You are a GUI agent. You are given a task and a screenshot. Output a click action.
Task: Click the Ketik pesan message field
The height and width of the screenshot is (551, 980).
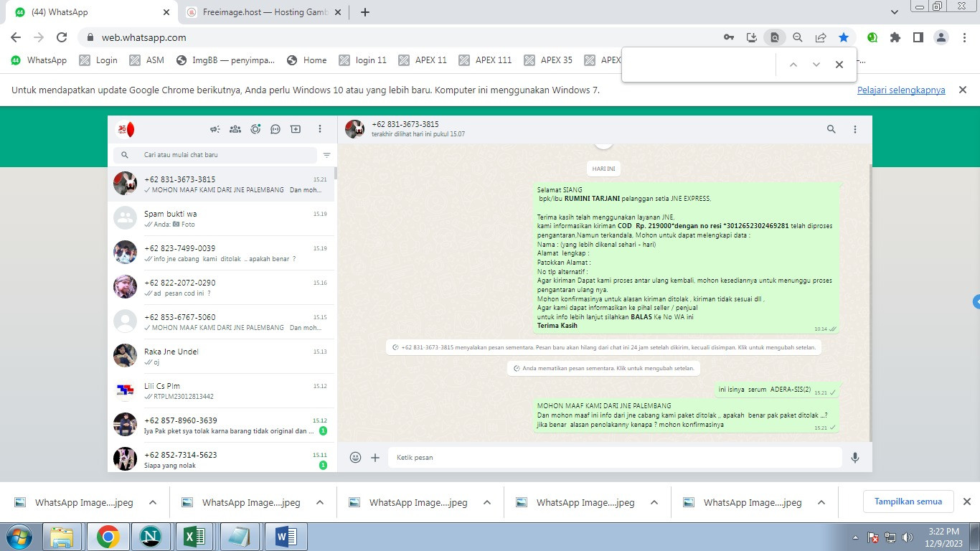tap(615, 457)
